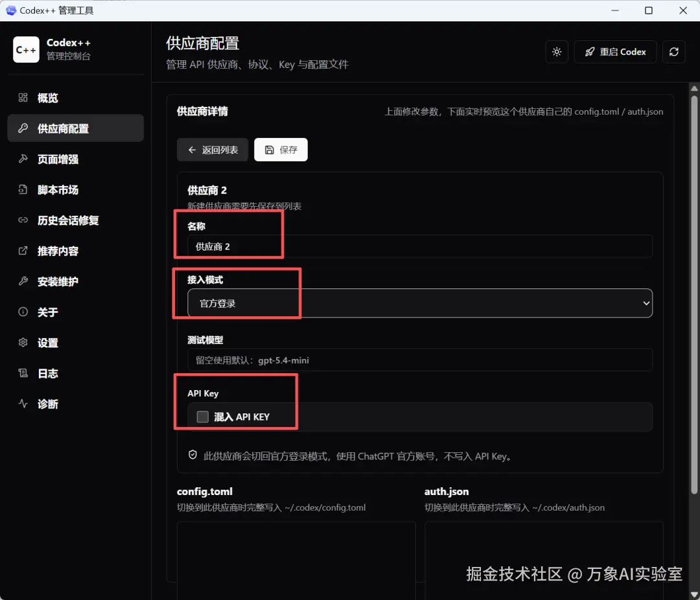Click the 推荐内容 external link icon

coord(23,251)
